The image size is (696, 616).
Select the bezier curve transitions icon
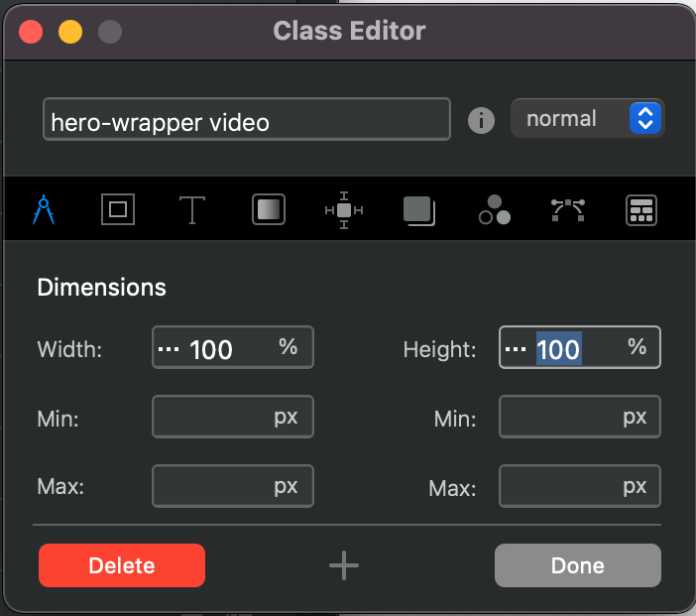coord(567,209)
